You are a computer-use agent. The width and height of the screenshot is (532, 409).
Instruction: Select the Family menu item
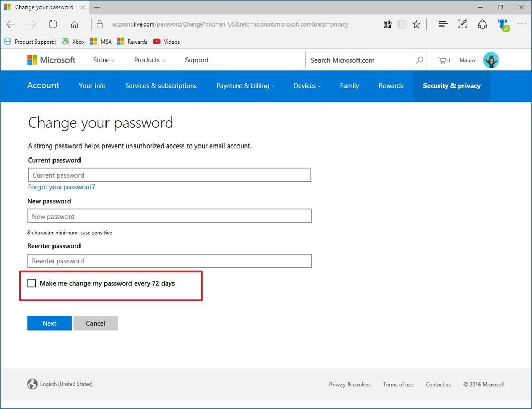(x=349, y=86)
